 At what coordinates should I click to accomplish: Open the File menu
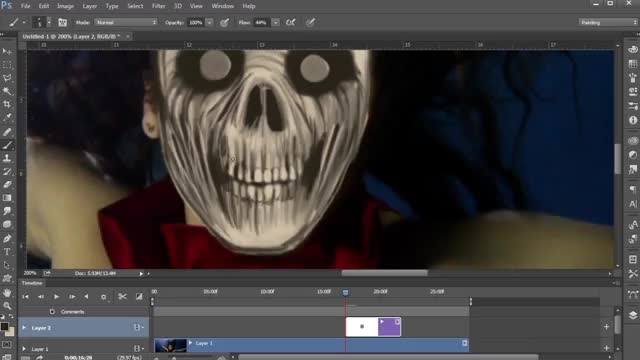coord(25,6)
